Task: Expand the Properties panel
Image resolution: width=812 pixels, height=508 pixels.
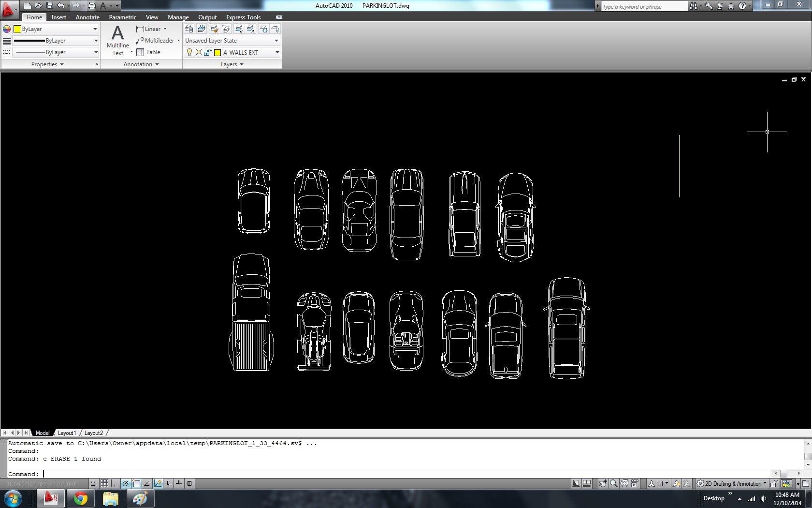Action: click(47, 64)
